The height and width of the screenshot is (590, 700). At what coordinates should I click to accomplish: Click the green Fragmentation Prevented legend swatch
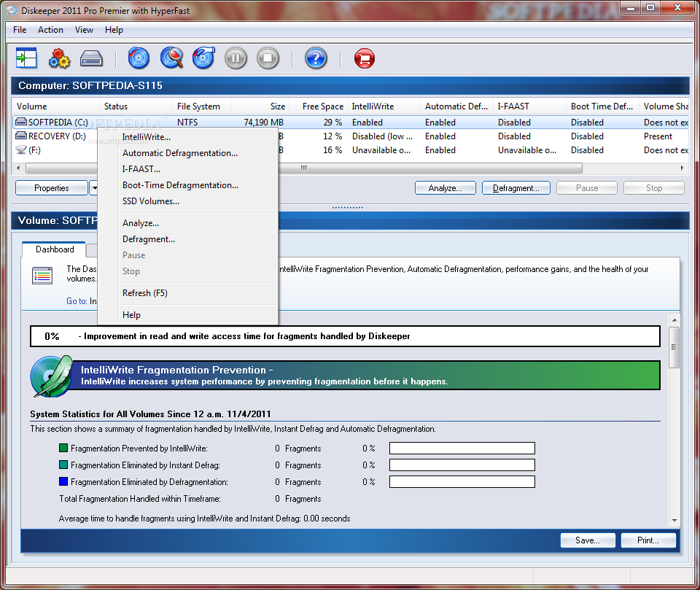[63, 448]
